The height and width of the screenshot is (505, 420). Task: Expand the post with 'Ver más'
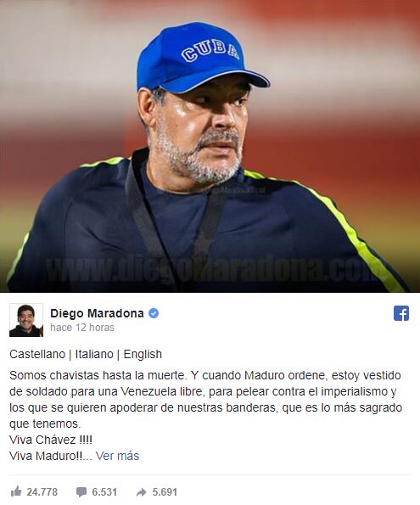tap(118, 456)
